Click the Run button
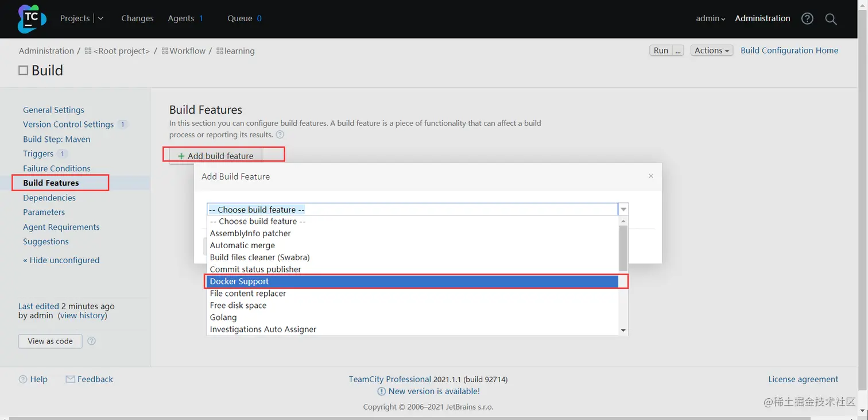 (661, 51)
